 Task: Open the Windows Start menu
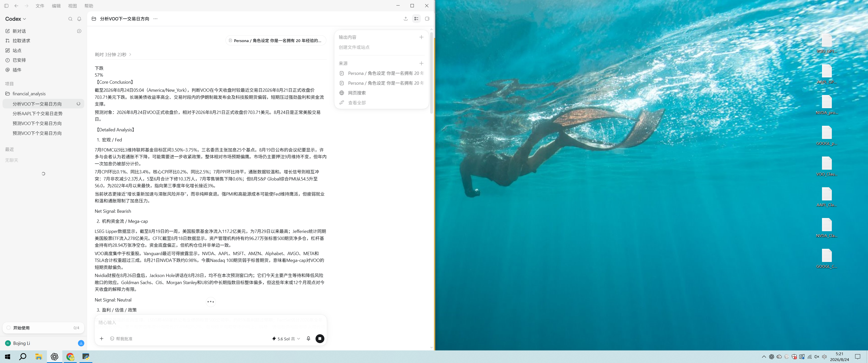pyautogui.click(x=8, y=357)
